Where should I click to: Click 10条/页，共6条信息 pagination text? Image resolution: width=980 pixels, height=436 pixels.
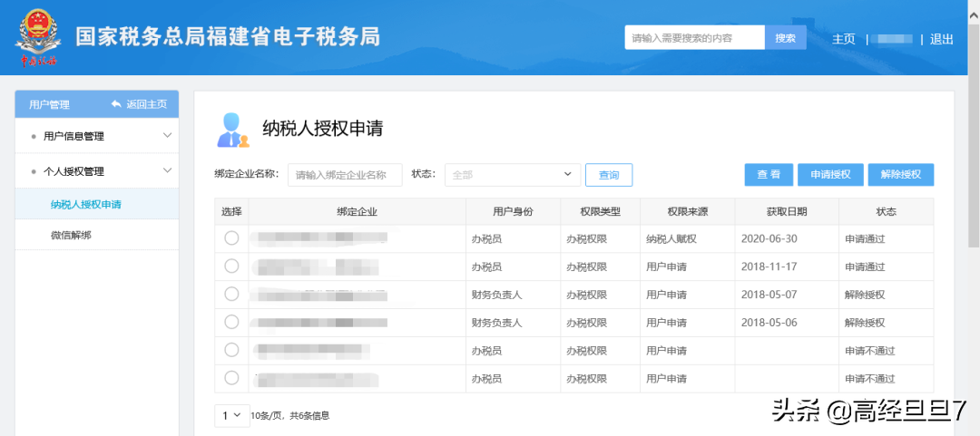(x=290, y=415)
